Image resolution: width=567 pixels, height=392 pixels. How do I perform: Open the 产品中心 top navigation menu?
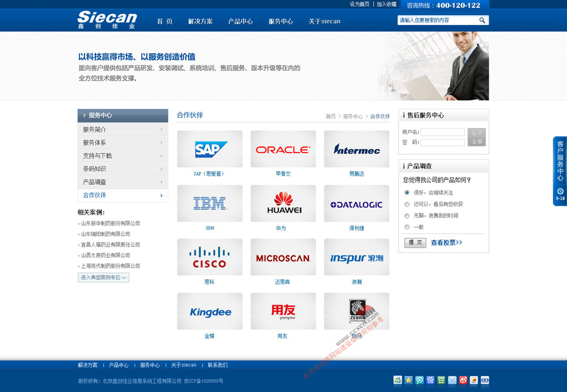(x=240, y=22)
